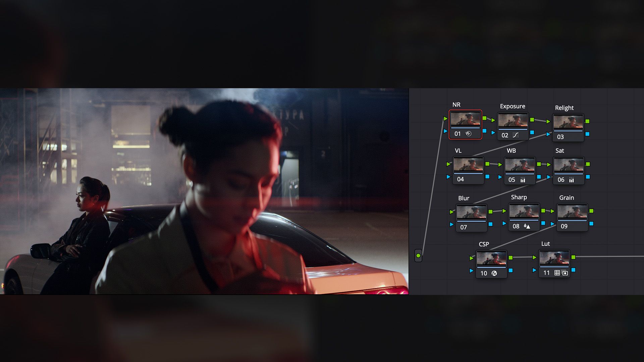
Task: Click the LUT grid icon on node 11
Action: point(557,273)
